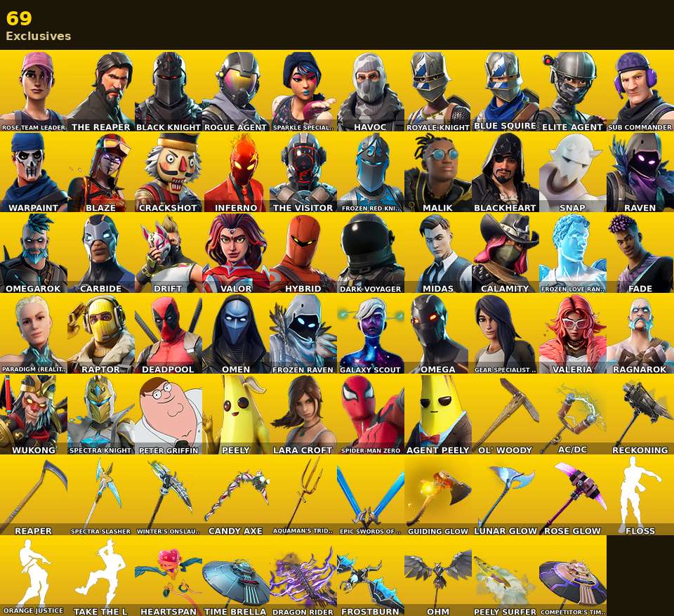Select the Drift outfit tile
674x616 pixels.
point(168,252)
